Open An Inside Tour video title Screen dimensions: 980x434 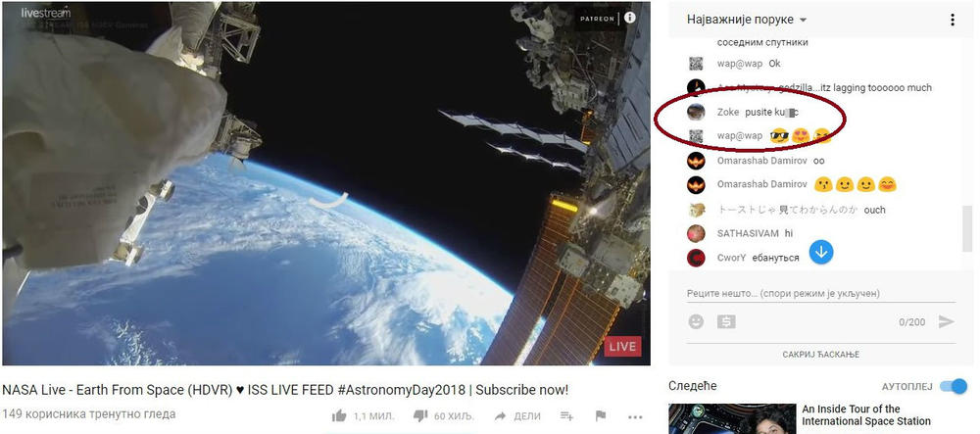click(866, 414)
